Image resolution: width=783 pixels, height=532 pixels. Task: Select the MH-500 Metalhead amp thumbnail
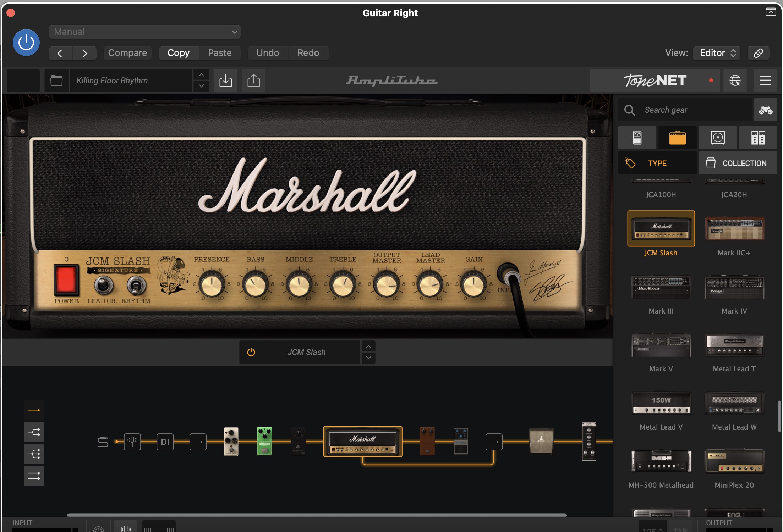pos(661,461)
